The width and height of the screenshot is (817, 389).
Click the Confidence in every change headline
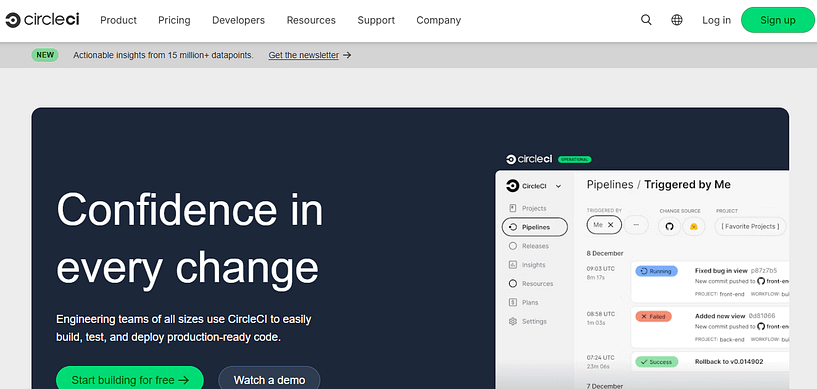click(190, 239)
